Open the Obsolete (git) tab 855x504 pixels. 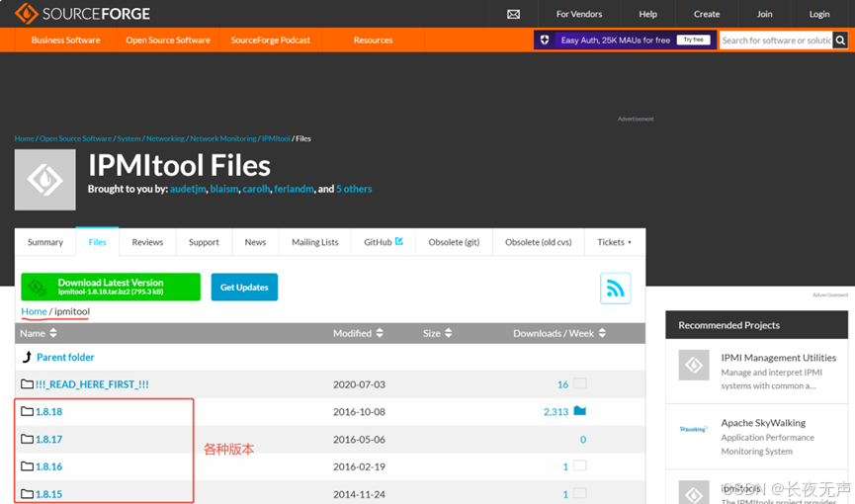454,242
